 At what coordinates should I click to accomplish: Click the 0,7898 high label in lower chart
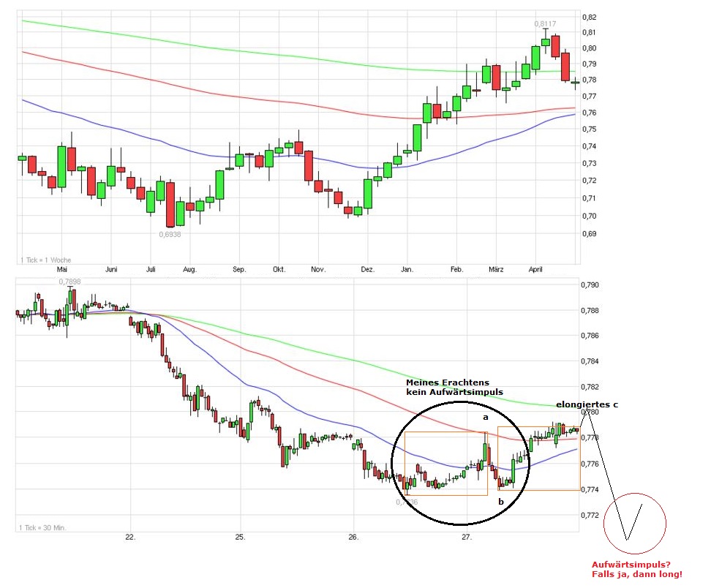[68, 282]
